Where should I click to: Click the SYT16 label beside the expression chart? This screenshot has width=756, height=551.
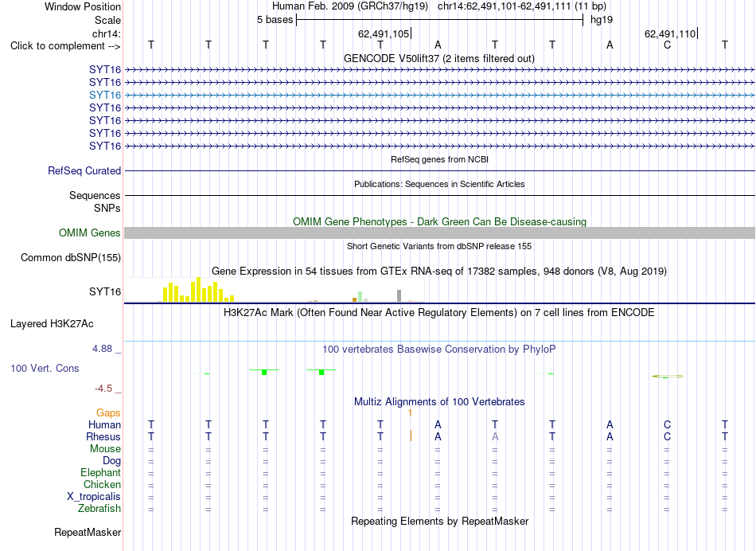104,292
